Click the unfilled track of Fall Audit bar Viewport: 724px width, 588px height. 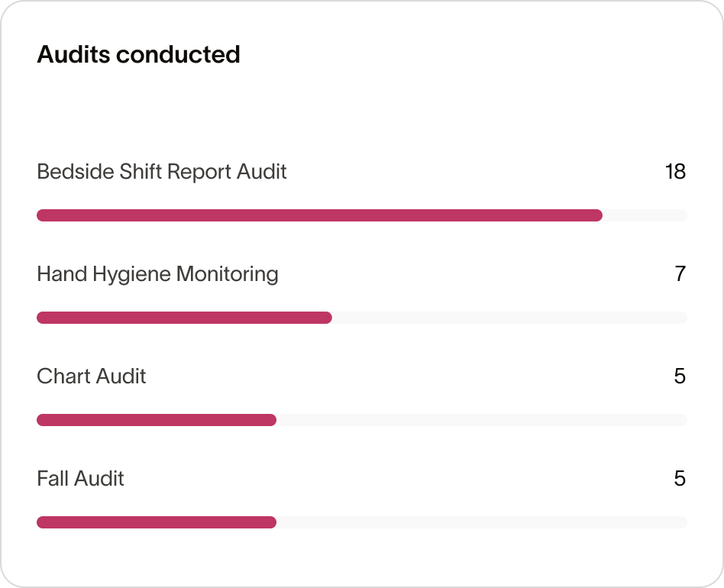click(x=481, y=522)
